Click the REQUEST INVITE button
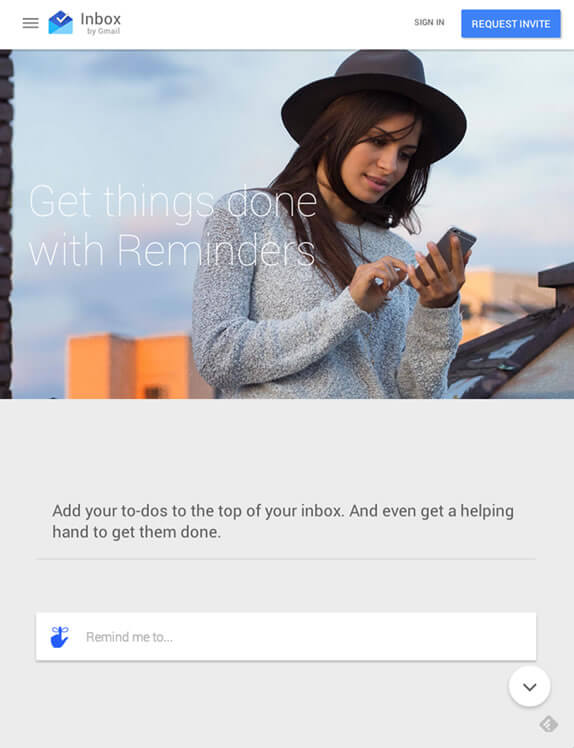This screenshot has height=748, width=574. (x=511, y=23)
